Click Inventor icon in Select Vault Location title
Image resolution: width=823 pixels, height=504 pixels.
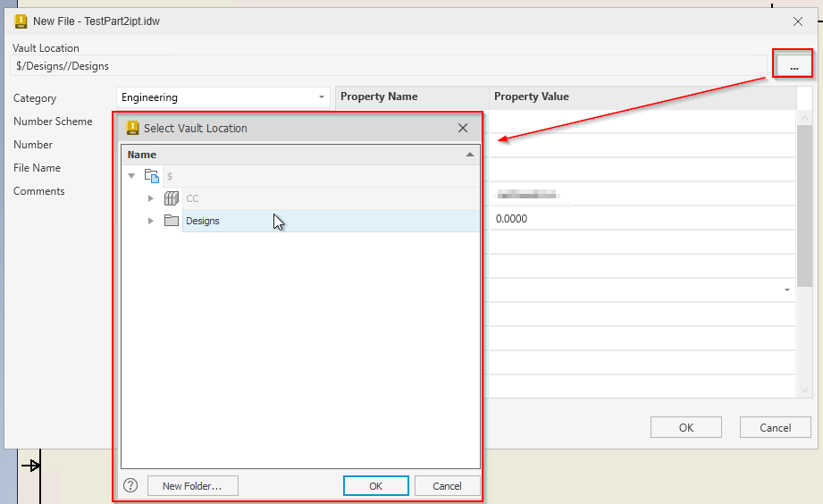tap(133, 128)
